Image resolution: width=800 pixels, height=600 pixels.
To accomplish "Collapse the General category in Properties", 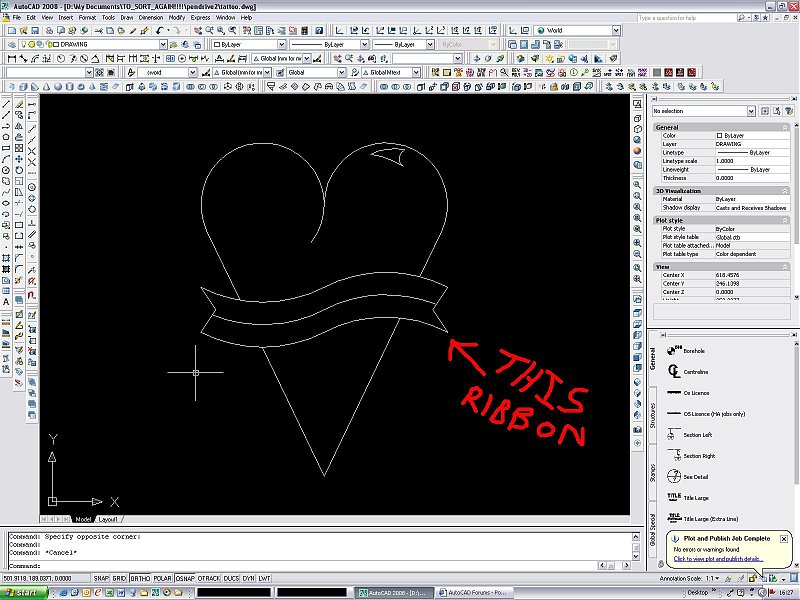I will [783, 127].
